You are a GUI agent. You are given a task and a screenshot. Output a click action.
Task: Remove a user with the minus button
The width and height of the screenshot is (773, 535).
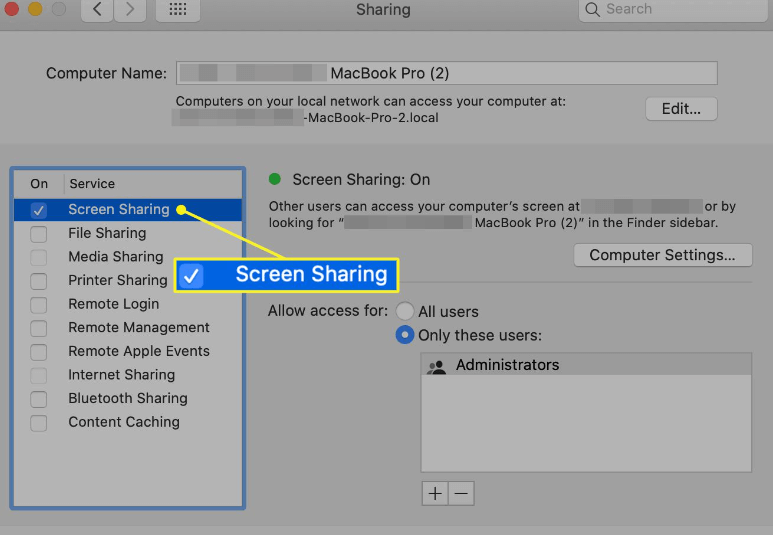coord(461,494)
